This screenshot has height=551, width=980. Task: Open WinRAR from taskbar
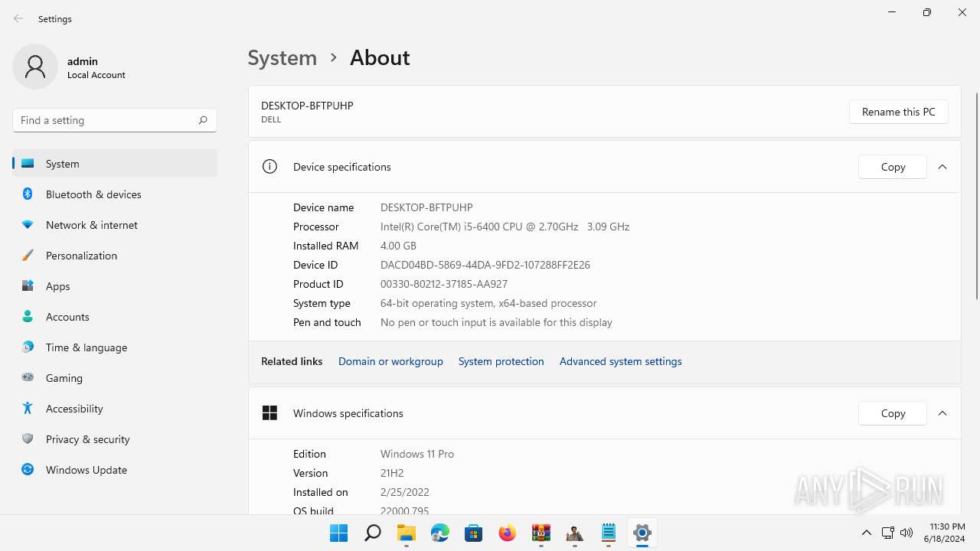coord(541,533)
